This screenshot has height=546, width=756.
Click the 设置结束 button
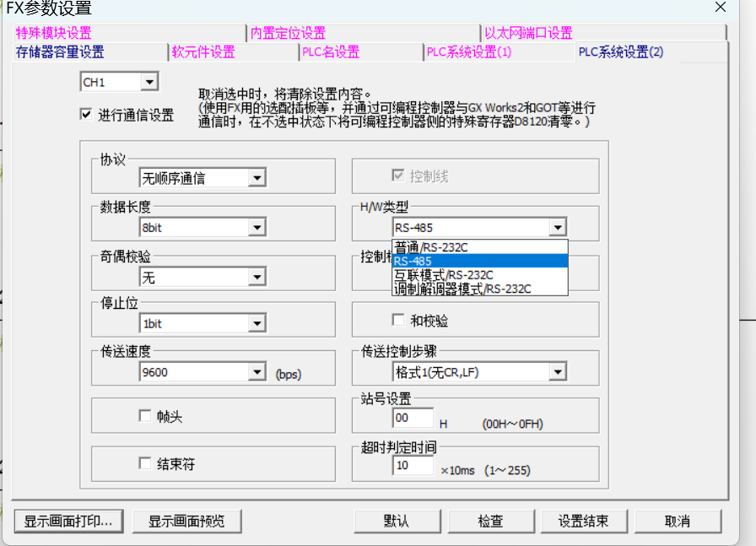pos(583,521)
